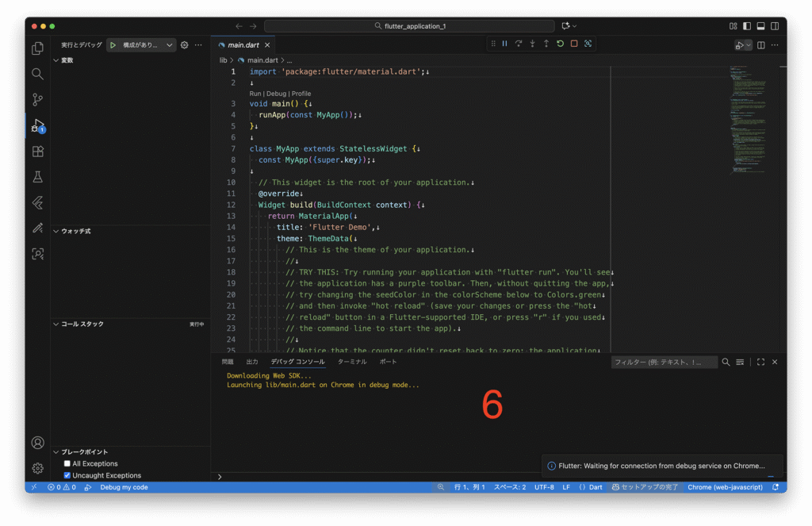Pause the debug session
Screen dimensions: 812x526
pos(504,44)
